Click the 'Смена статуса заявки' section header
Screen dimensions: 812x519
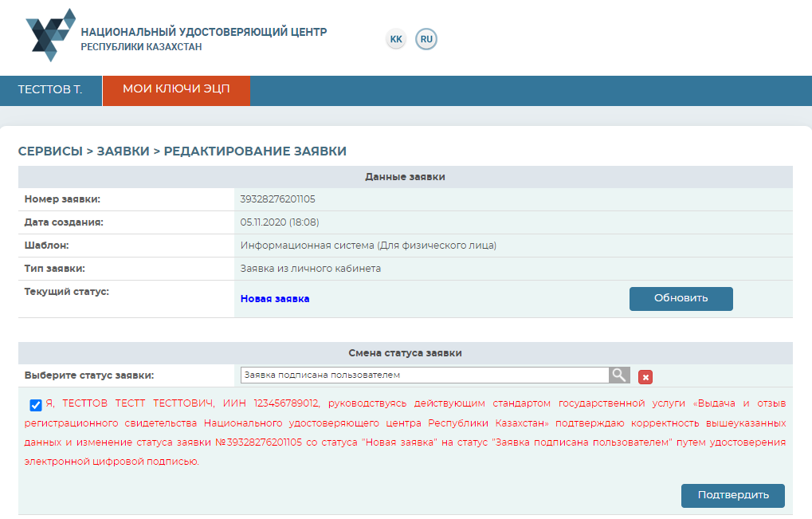pos(405,353)
